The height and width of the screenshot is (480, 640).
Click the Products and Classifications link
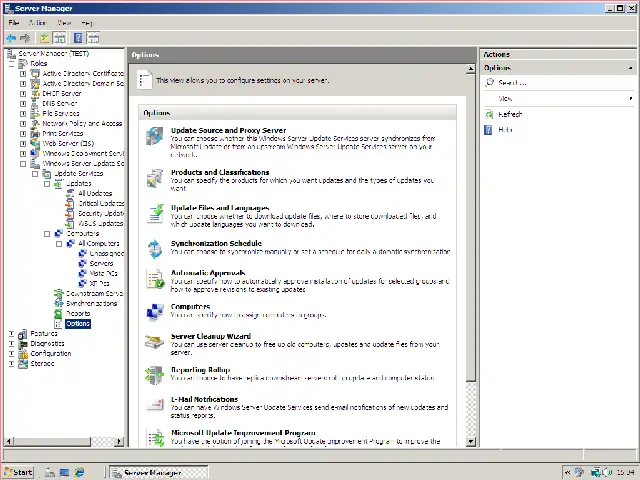(x=220, y=173)
